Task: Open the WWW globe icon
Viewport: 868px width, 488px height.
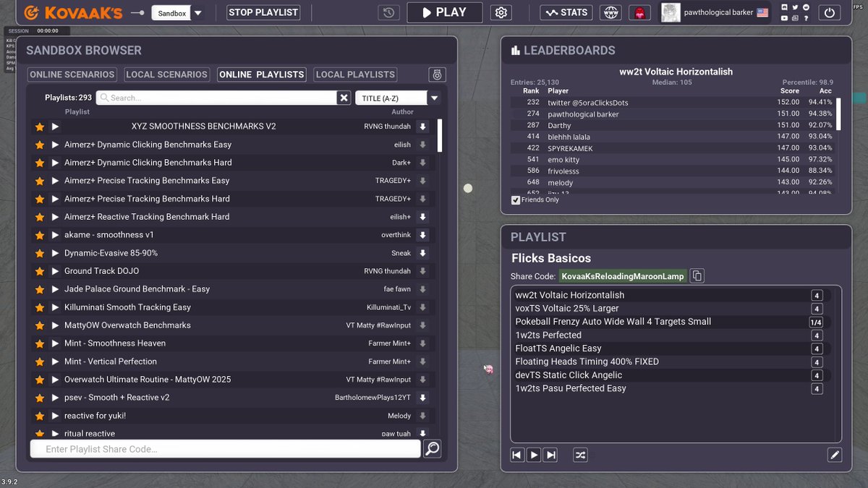Action: point(612,12)
